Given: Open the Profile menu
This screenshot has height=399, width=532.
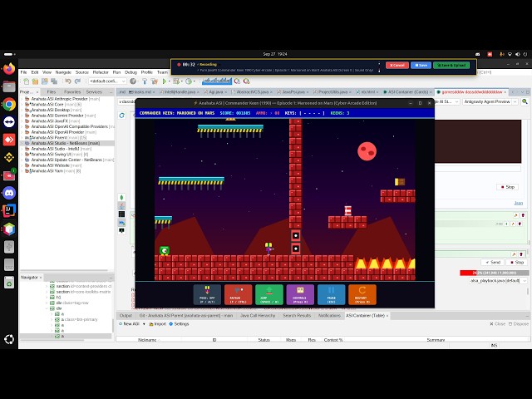Looking at the screenshot, I should 146,72.
